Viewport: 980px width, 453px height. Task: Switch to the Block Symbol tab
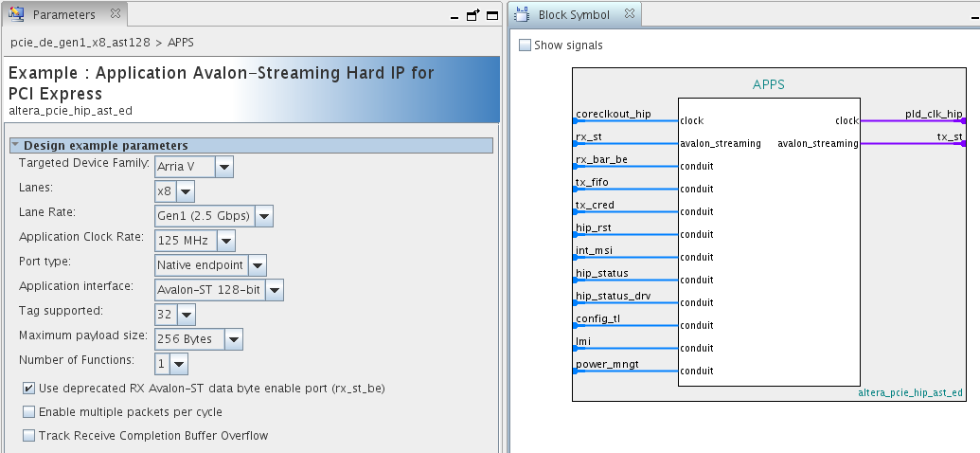[x=574, y=14]
